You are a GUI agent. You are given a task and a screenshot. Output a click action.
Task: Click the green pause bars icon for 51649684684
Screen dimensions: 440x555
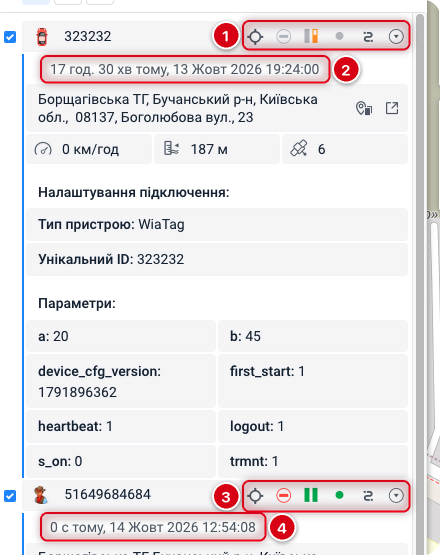click(x=311, y=495)
